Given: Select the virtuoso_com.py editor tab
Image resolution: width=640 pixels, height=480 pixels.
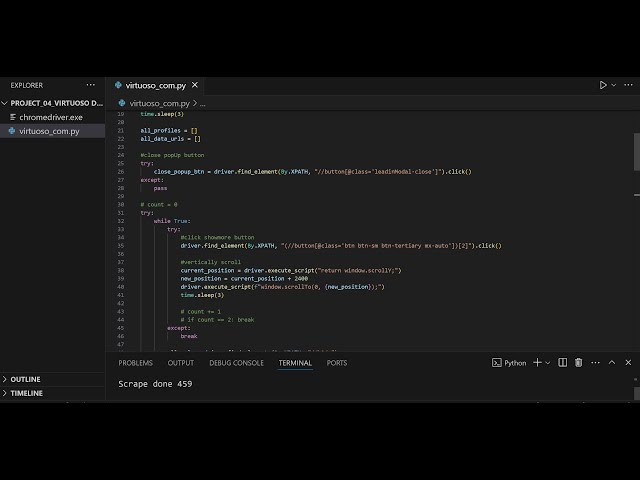Looking at the screenshot, I should coord(156,85).
